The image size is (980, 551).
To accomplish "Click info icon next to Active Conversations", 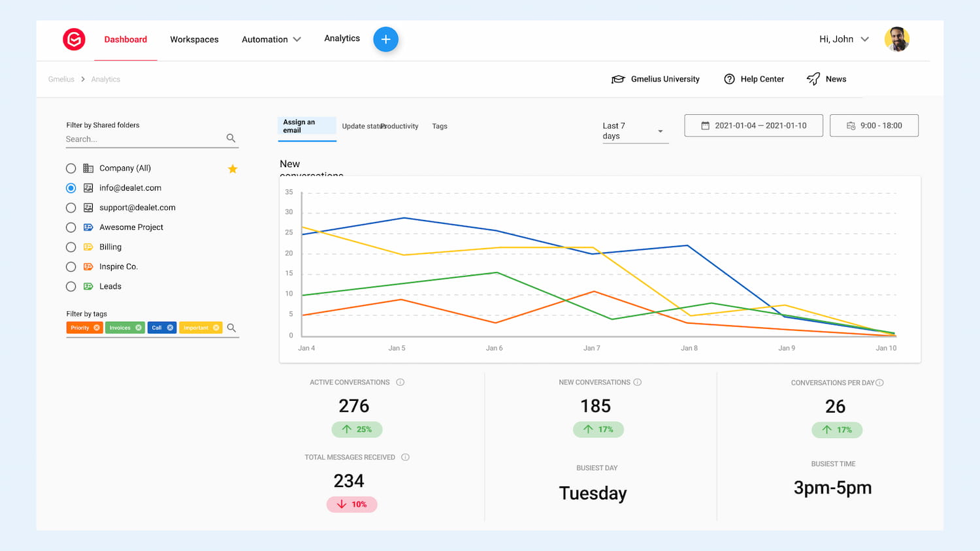I will pyautogui.click(x=400, y=383).
